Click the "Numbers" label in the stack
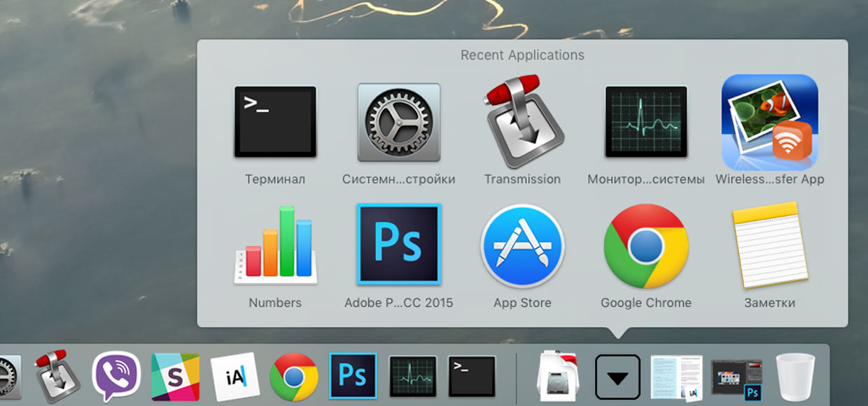This screenshot has height=406, width=868. pyautogui.click(x=275, y=303)
